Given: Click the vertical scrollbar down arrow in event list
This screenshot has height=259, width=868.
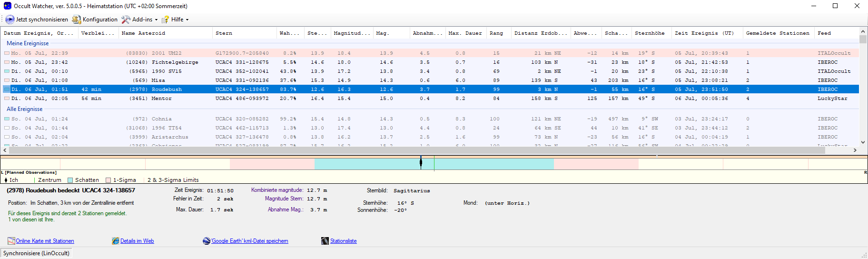Looking at the screenshot, I should point(863,142).
